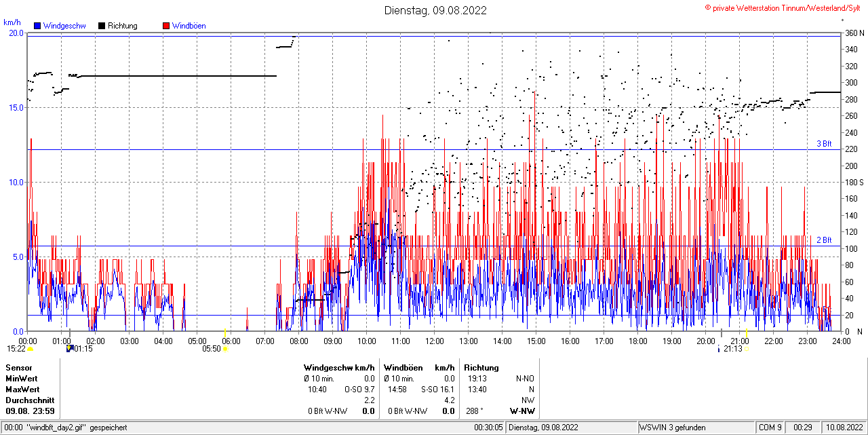This screenshot has height=435, width=868.
Task: Click the 3 Bft threshold label
Action: [823, 144]
